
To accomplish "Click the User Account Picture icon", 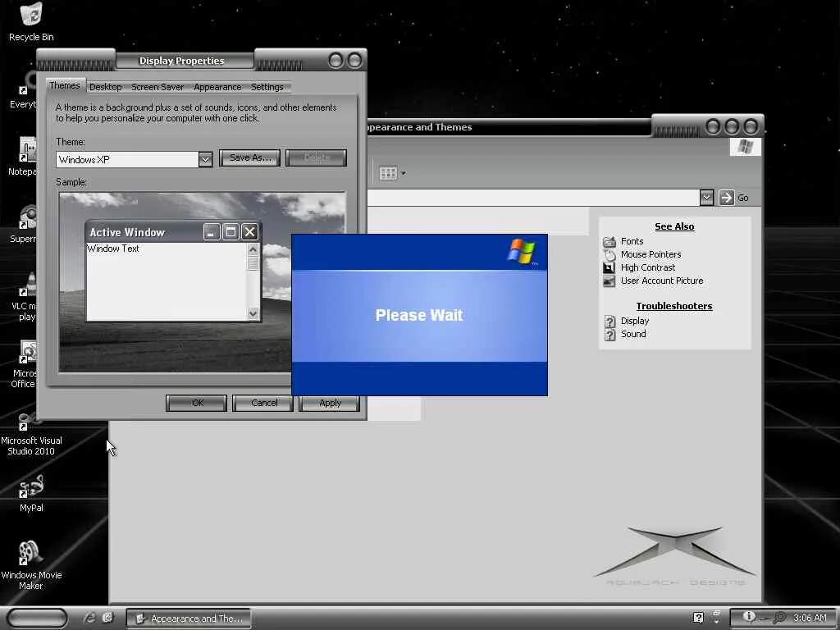I will tap(609, 281).
